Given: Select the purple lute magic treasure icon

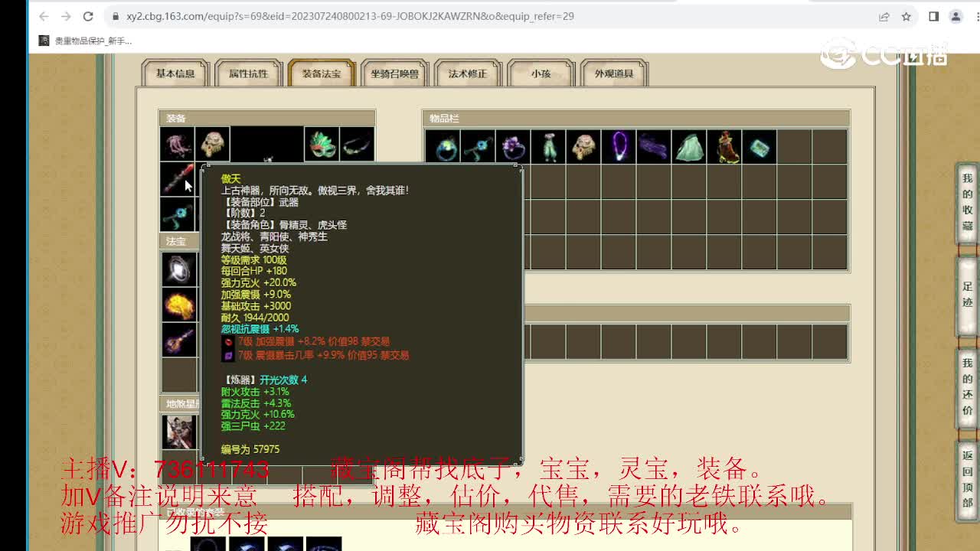Looking at the screenshot, I should click(x=179, y=340).
